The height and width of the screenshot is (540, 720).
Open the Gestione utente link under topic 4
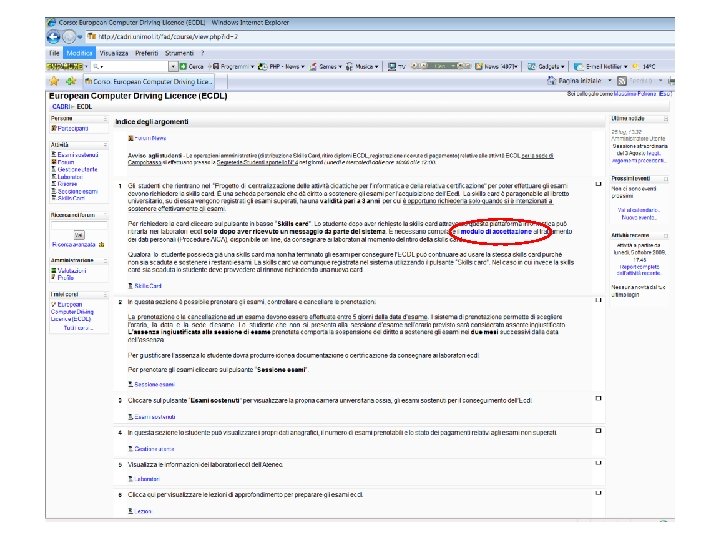click(x=154, y=449)
